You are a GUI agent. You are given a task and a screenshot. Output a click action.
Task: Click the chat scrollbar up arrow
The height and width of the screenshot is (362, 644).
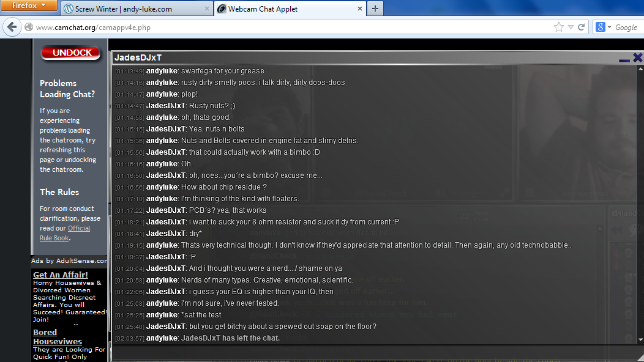[x=640, y=69]
